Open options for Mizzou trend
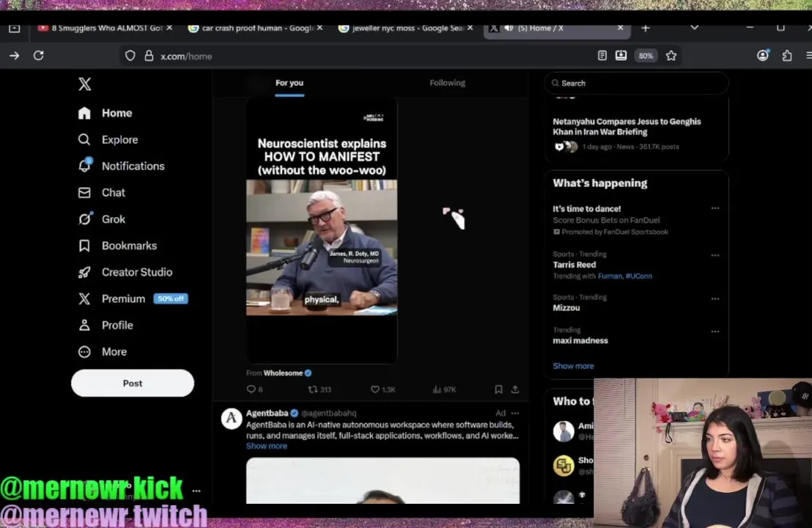This screenshot has width=812, height=528. tap(715, 299)
